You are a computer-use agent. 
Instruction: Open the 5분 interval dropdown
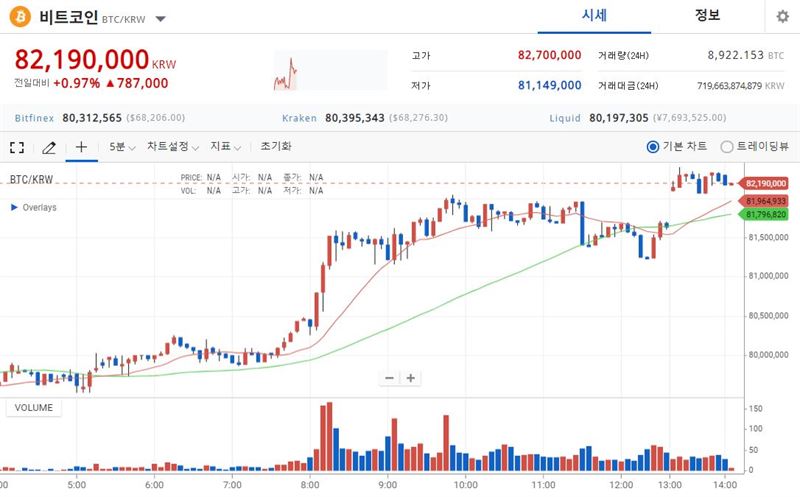click(122, 147)
